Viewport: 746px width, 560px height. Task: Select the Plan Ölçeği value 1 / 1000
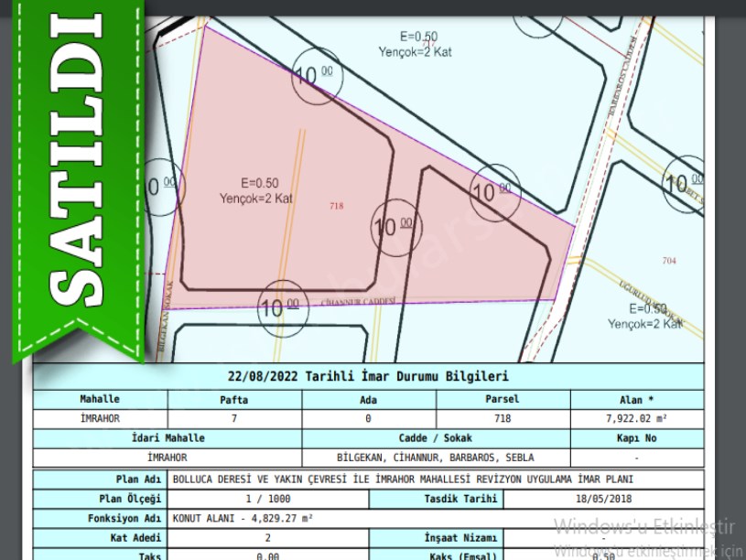pyautogui.click(x=267, y=499)
